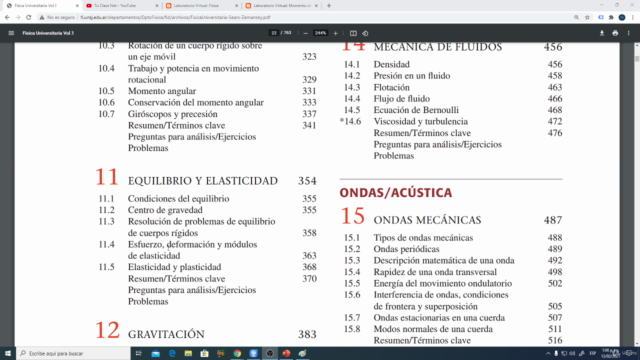
Task: Click the PDF vertical scrollbar thumb
Action: click(x=637, y=58)
